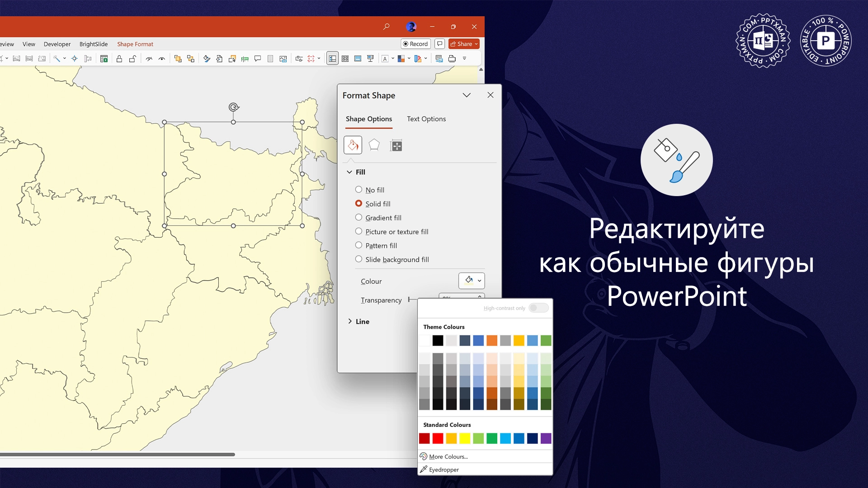Screen dimensions: 868x488
Task: Pick the red standard colour swatch
Action: [438, 438]
